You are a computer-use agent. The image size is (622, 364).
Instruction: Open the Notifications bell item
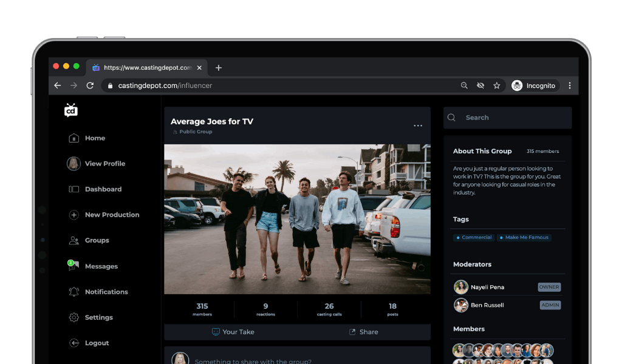(x=106, y=292)
